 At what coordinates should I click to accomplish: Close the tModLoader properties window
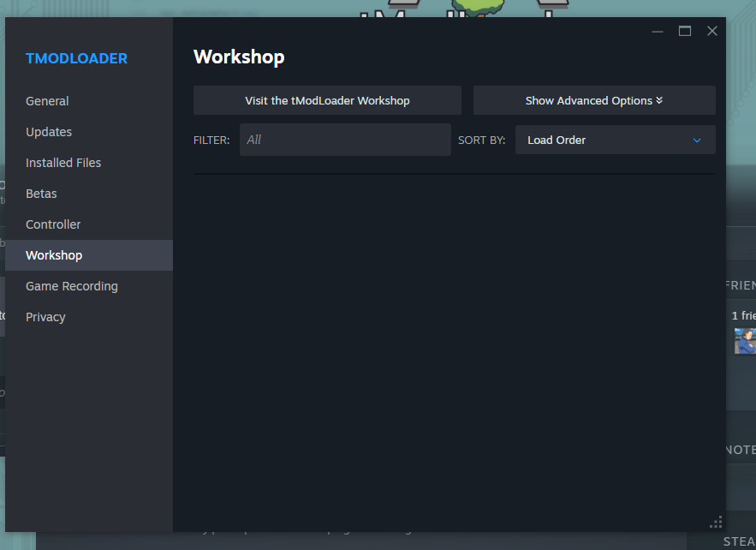[x=712, y=32]
